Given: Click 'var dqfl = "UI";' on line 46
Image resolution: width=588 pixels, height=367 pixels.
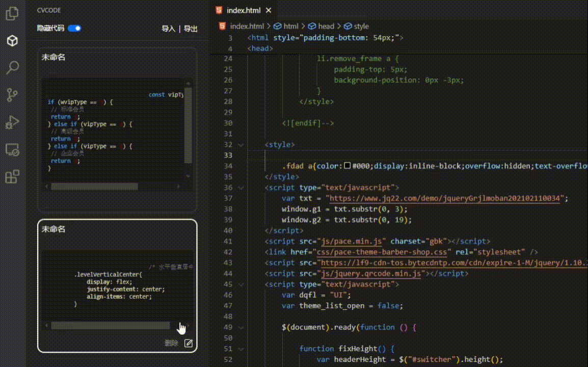Looking at the screenshot, I should tap(316, 295).
